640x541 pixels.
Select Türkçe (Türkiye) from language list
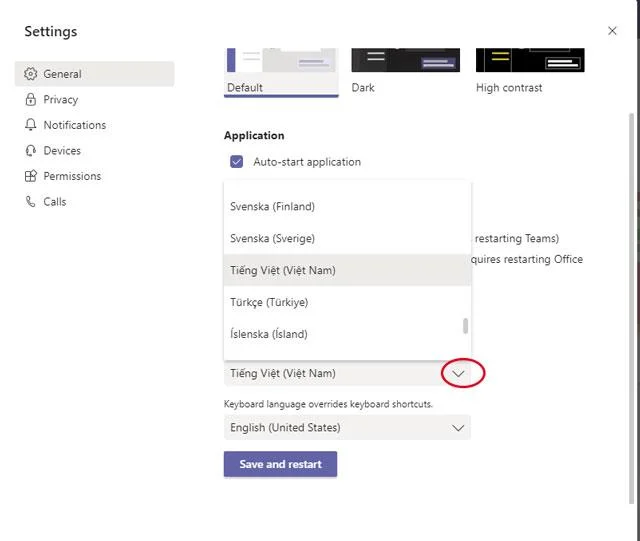click(347, 302)
